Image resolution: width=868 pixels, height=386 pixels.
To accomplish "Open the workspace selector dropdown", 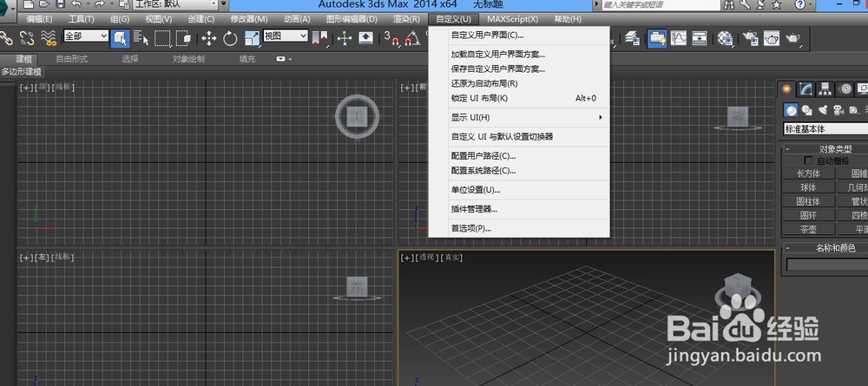I will click(x=175, y=3).
